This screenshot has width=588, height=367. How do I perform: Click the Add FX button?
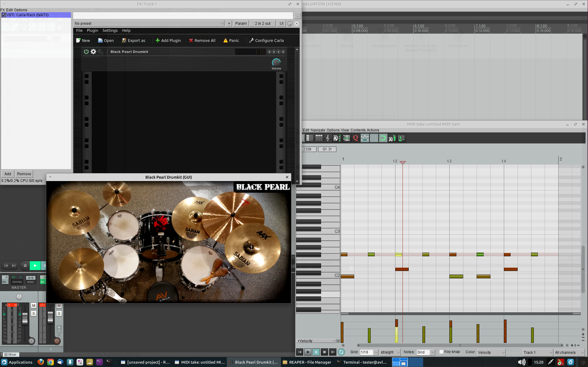coord(8,174)
